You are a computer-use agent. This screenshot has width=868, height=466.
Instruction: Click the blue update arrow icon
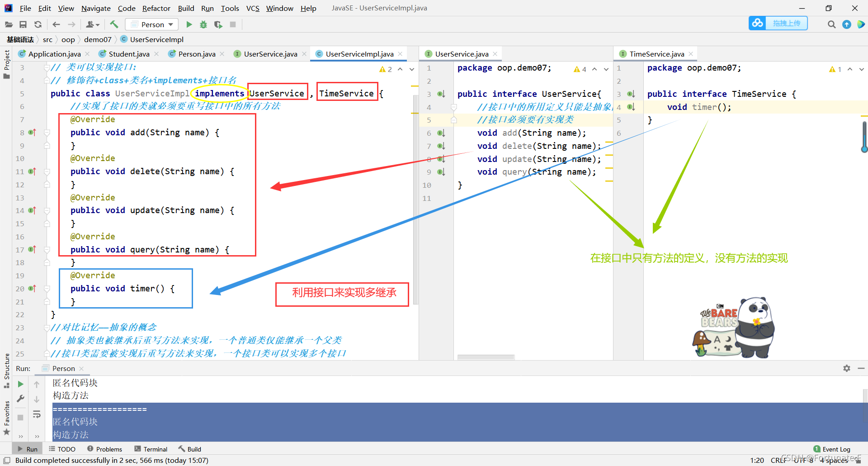pos(847,24)
